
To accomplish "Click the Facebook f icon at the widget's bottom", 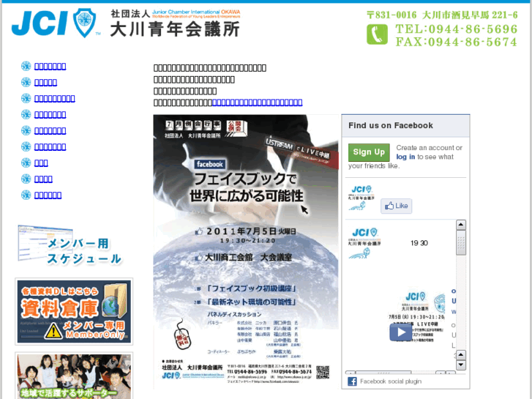I will click(352, 381).
